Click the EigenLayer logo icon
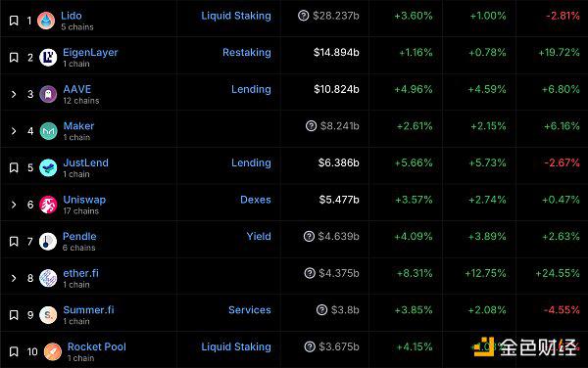 (x=48, y=58)
